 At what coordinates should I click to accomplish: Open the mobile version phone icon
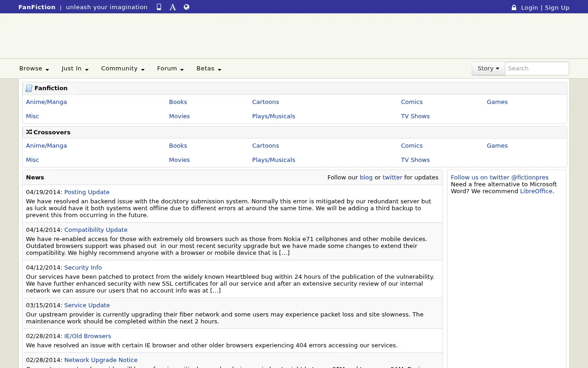[159, 7]
